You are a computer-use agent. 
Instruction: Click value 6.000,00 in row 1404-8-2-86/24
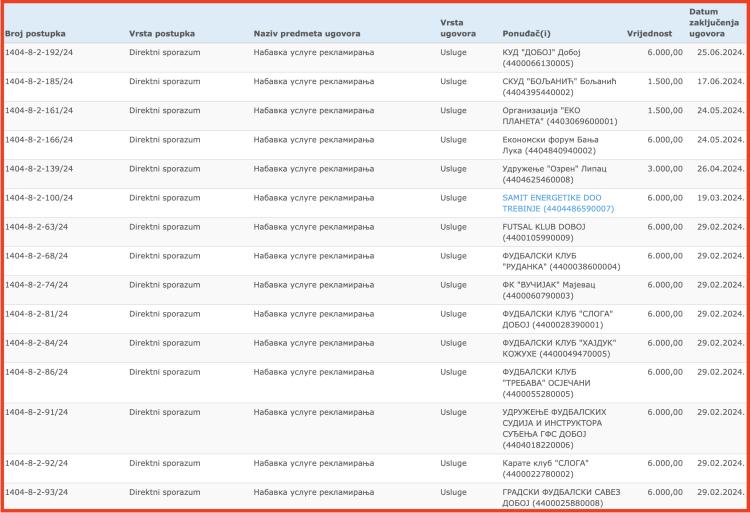[x=665, y=372]
